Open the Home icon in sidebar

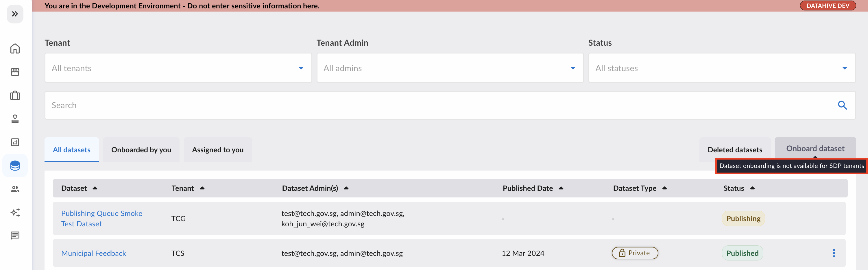pyautogui.click(x=15, y=49)
